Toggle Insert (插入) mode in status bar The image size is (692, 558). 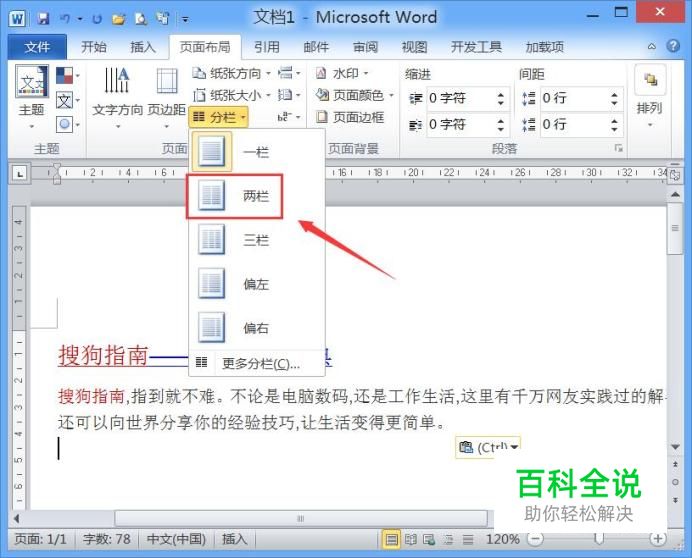(x=234, y=539)
